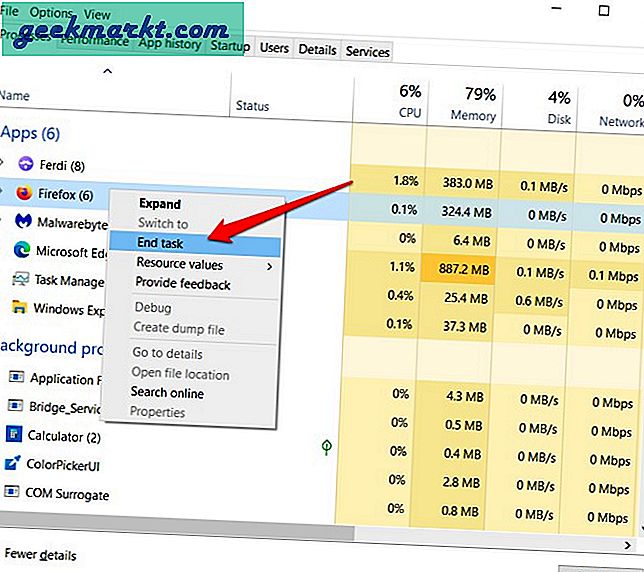Choose Go to details menu entry

[168, 353]
